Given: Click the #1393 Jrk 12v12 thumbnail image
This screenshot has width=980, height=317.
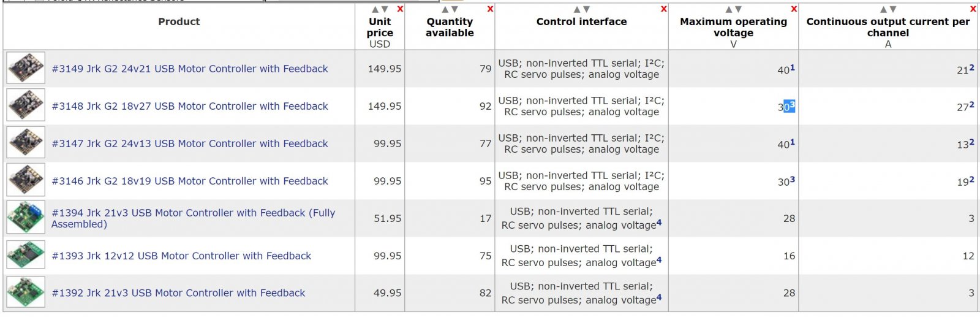Looking at the screenshot, I should (26, 255).
